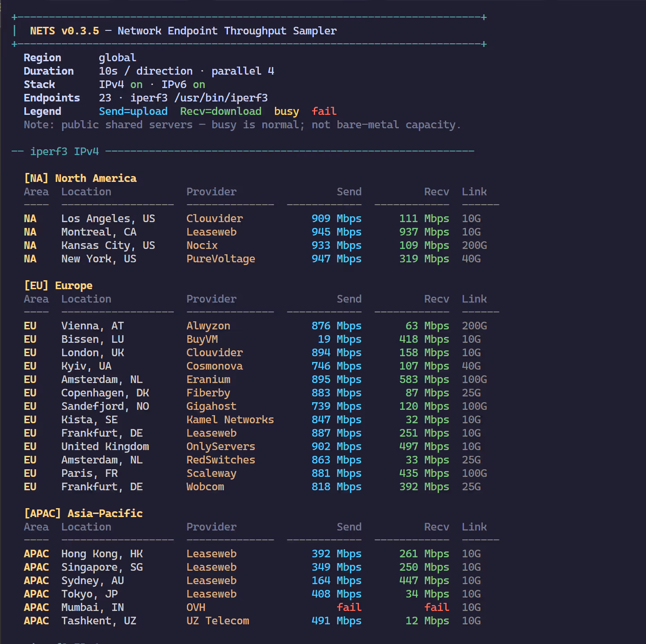This screenshot has width=646, height=644.
Task: Click "London, UK" location
Action: pyautogui.click(x=93, y=353)
